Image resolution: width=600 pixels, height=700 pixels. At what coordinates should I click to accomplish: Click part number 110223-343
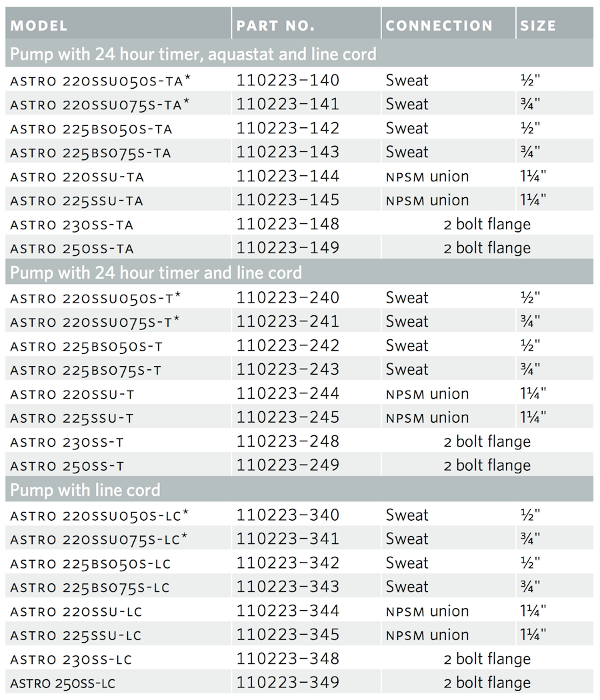coord(288,587)
